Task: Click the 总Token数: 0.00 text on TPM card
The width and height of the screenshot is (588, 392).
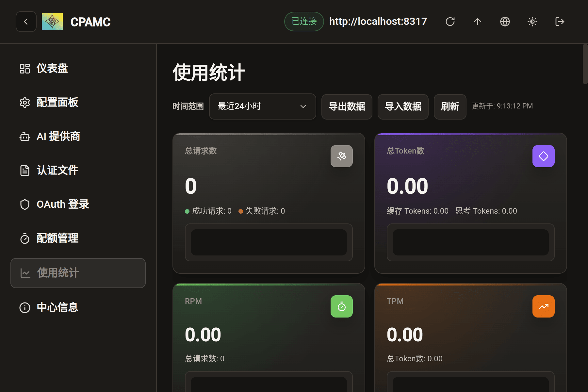Action: click(x=415, y=359)
